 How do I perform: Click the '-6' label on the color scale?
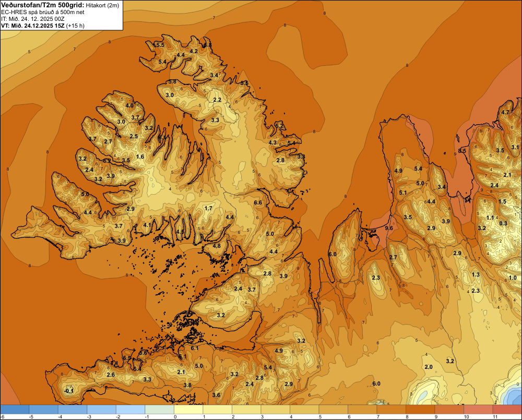[2, 417]
